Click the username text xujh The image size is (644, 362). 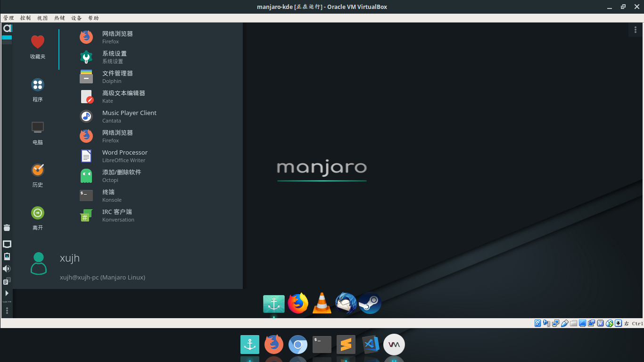click(70, 258)
